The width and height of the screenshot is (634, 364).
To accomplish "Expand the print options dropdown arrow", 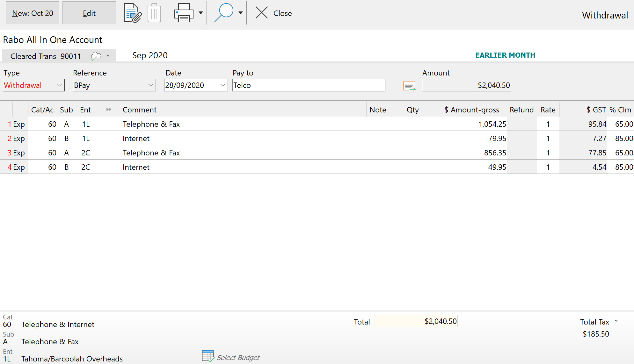I will pyautogui.click(x=201, y=13).
